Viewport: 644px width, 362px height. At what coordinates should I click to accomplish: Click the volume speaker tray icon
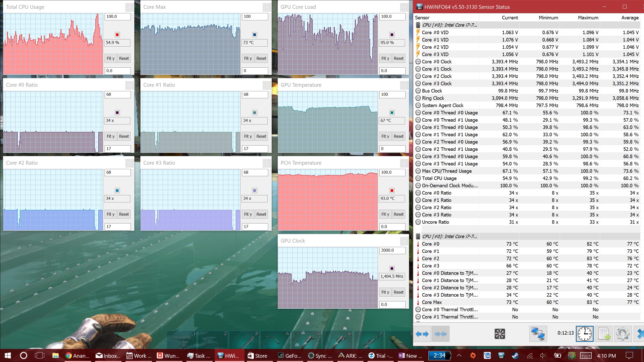click(543, 355)
